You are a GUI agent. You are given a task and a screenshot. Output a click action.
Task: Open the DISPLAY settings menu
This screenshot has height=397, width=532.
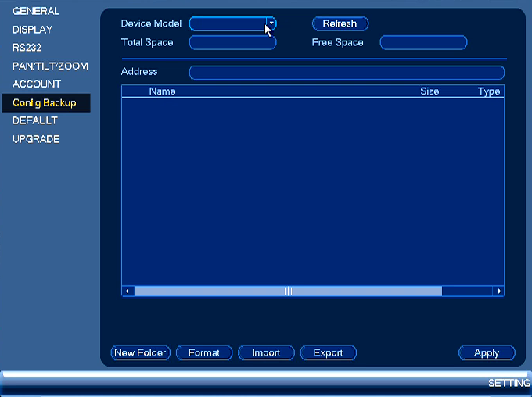tap(32, 30)
